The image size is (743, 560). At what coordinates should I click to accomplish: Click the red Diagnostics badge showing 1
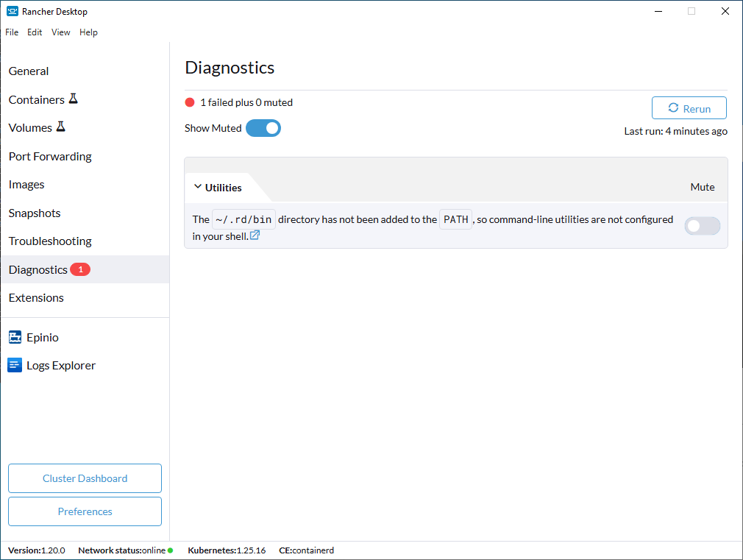[x=80, y=269]
